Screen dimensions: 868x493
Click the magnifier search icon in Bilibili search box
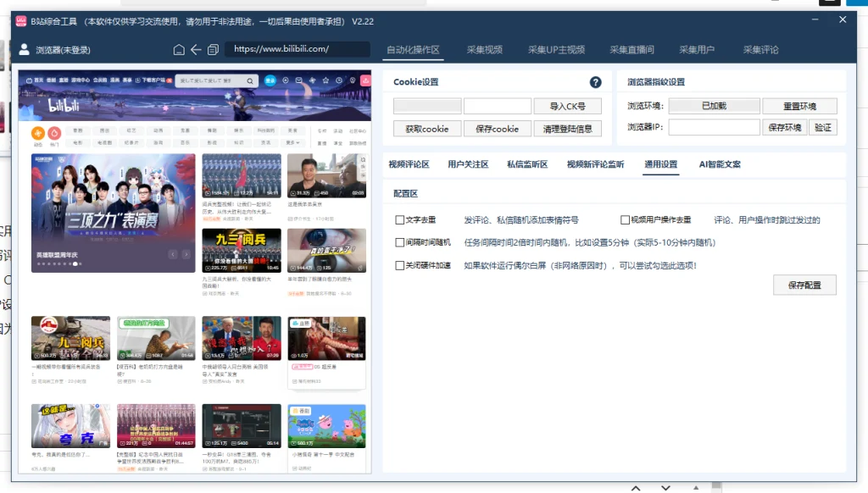[x=250, y=80]
